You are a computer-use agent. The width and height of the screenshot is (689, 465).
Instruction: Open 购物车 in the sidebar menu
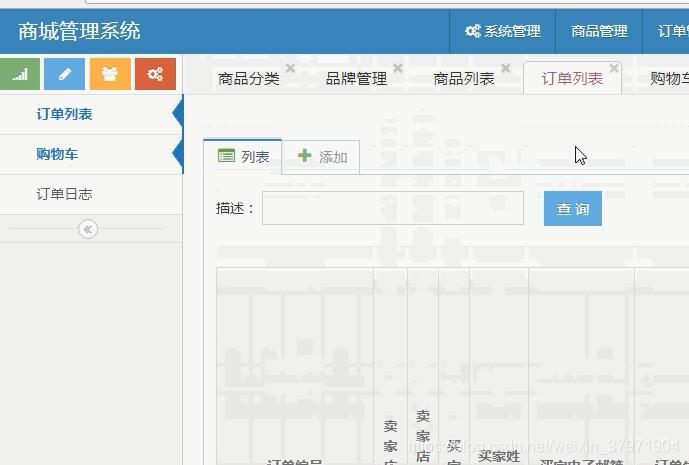[91, 154]
